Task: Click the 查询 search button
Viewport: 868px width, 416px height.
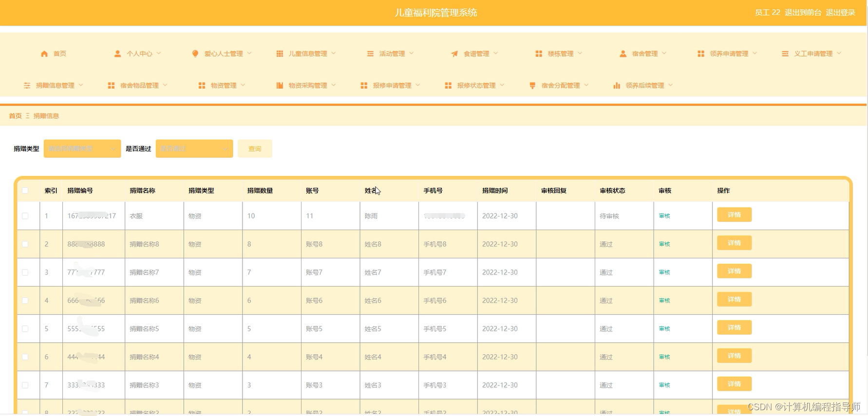Action: [255, 148]
